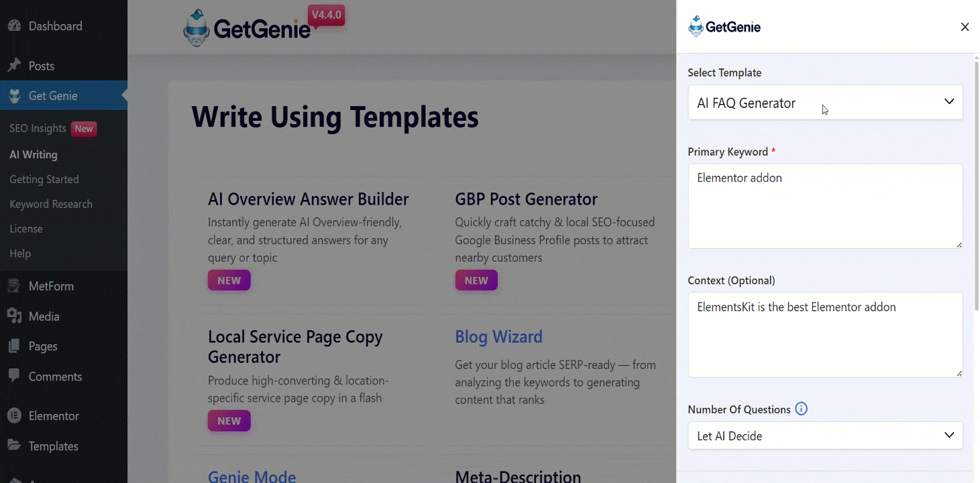Viewport: 980px width, 483px height.
Task: Click the Media library icon
Action: [13, 315]
